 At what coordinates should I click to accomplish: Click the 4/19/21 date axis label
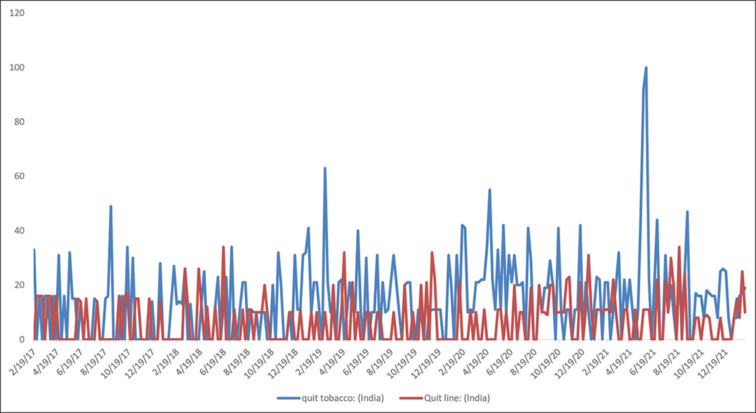click(x=628, y=361)
